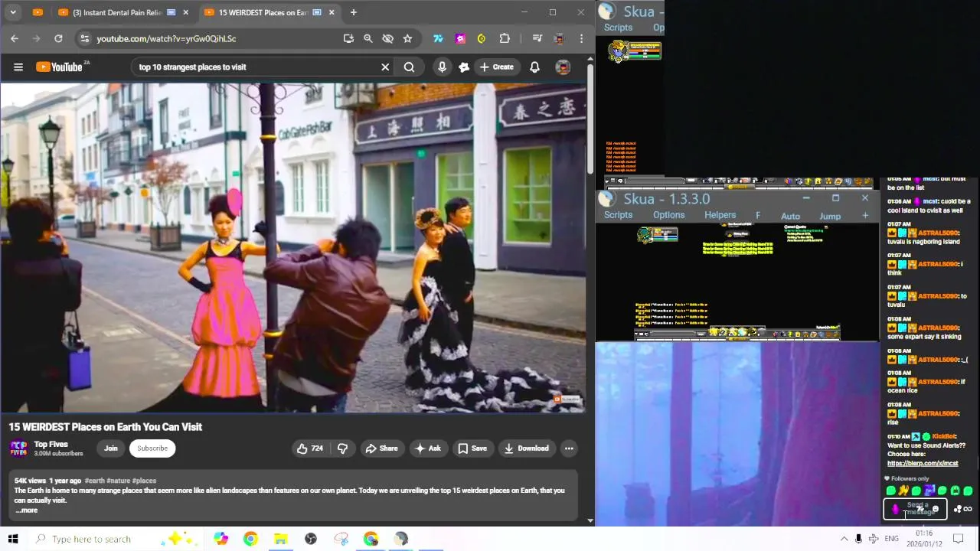Switch to the first pinned YouTube tab
This screenshot has width=980, height=551.
tap(38, 12)
